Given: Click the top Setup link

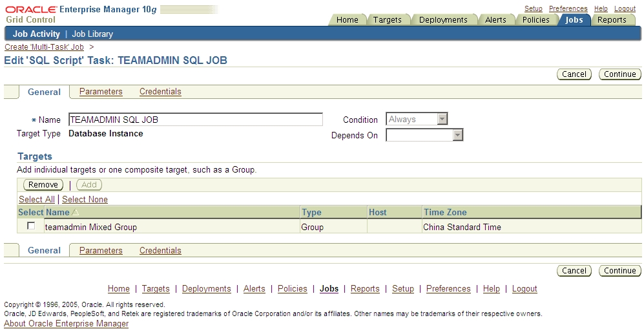Looking at the screenshot, I should 533,8.
